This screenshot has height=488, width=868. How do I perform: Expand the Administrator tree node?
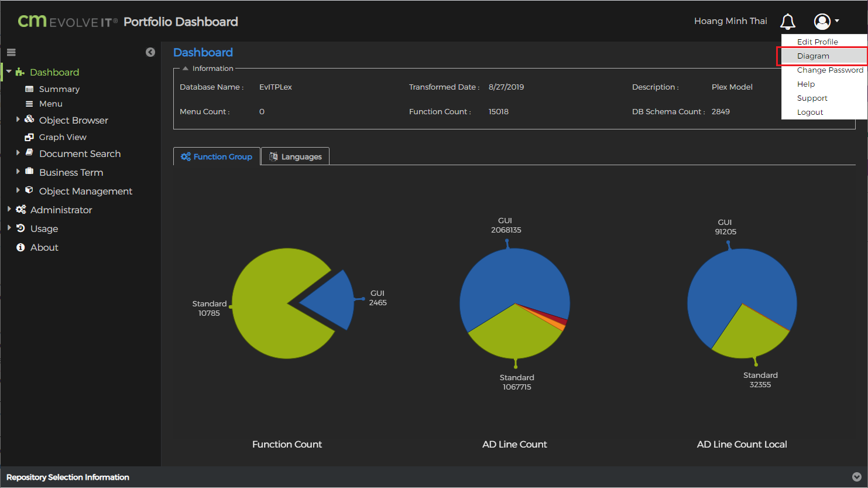[x=9, y=209]
